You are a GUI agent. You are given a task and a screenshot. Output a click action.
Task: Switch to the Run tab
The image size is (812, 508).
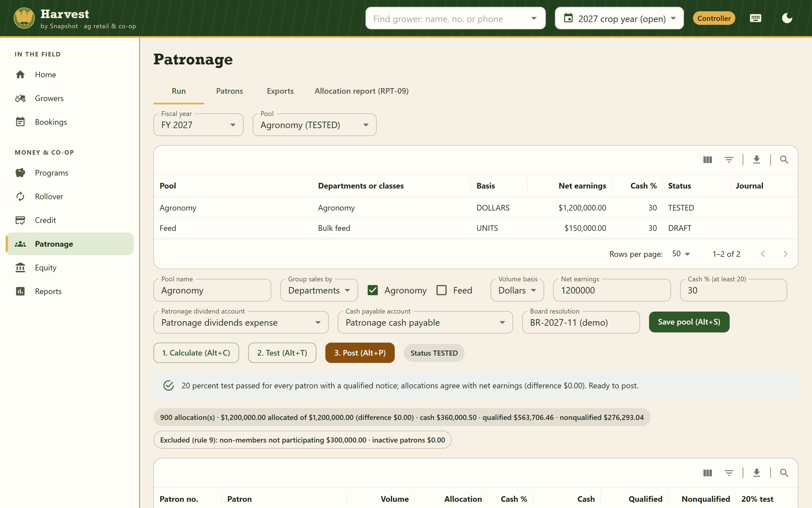click(178, 91)
